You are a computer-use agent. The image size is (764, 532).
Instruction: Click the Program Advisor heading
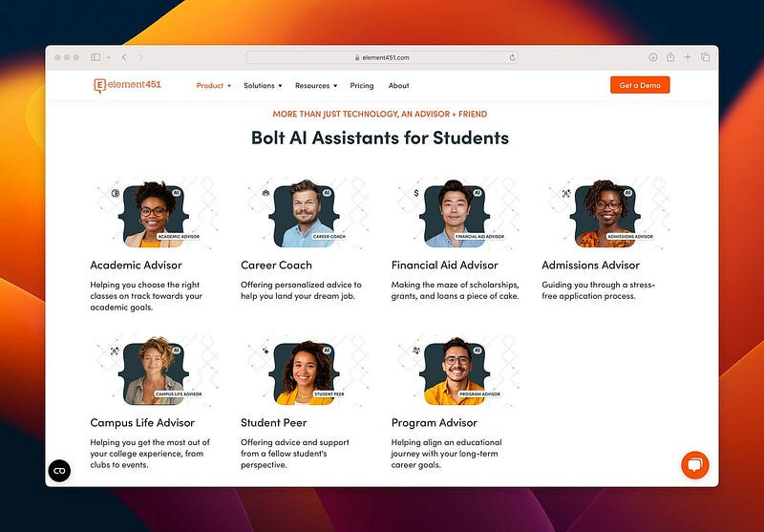coord(435,423)
